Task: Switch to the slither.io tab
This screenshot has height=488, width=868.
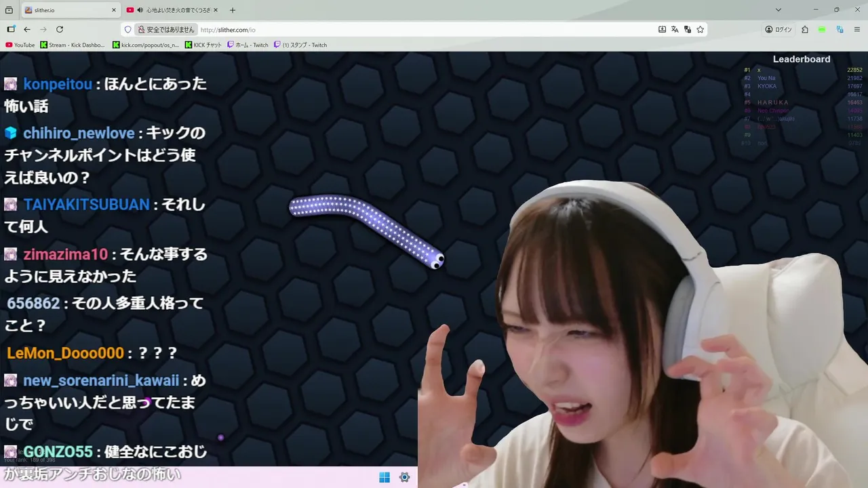Action: pyautogui.click(x=71, y=10)
